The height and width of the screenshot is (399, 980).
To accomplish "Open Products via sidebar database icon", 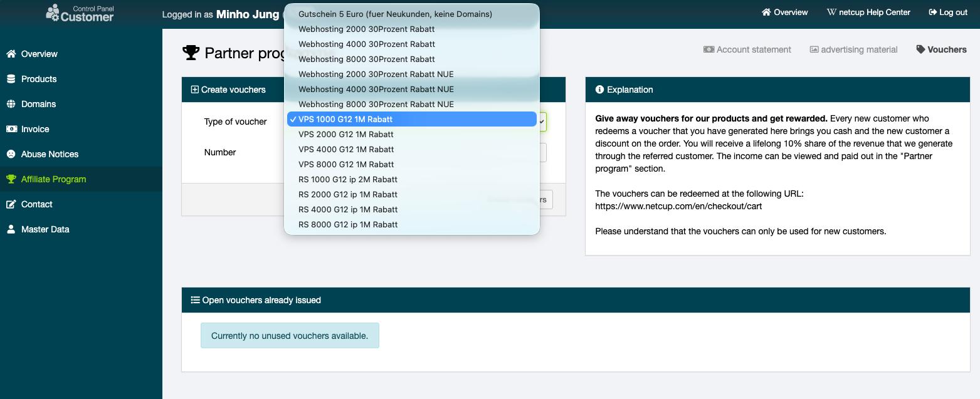I will click(11, 79).
